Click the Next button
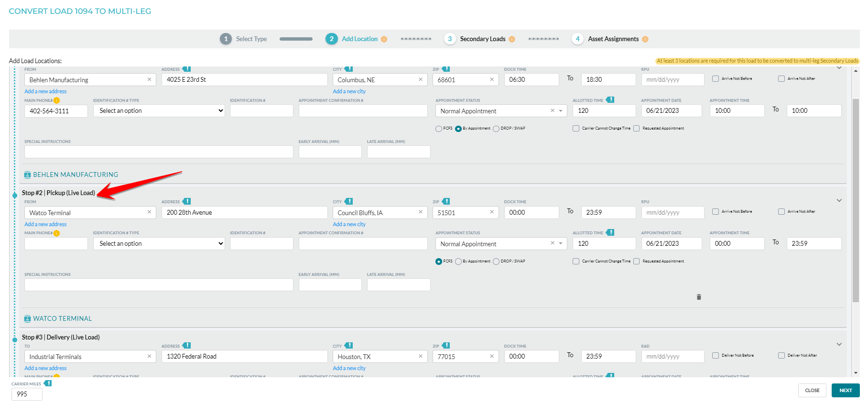Screen dimensions: 868x404 845,391
